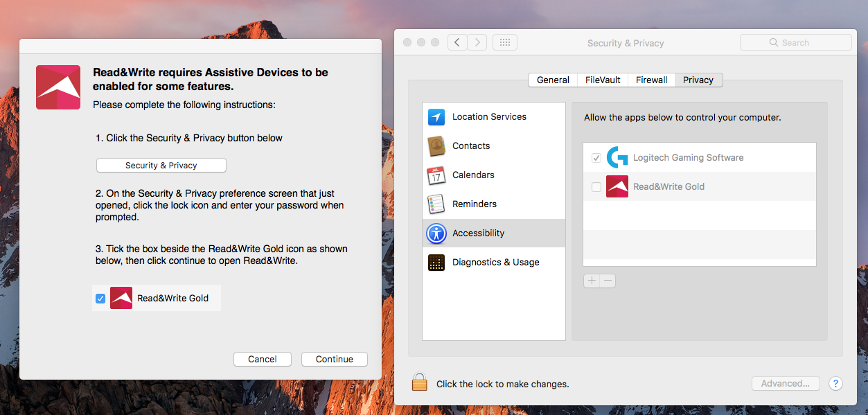The width and height of the screenshot is (868, 415).
Task: Toggle the Logitech Gaming Software checkbox
Action: click(596, 158)
